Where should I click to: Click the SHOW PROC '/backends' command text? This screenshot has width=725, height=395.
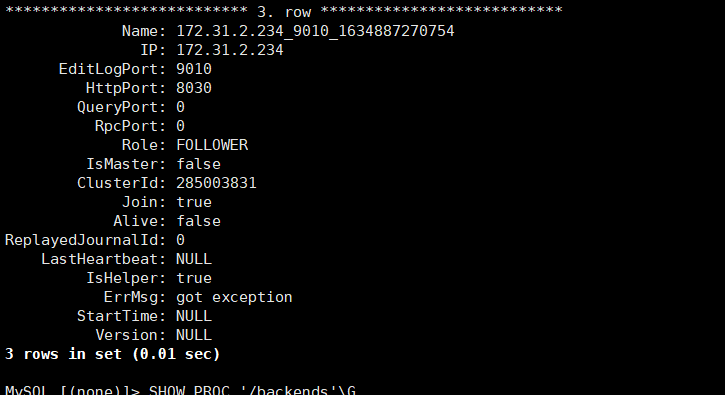(252, 390)
